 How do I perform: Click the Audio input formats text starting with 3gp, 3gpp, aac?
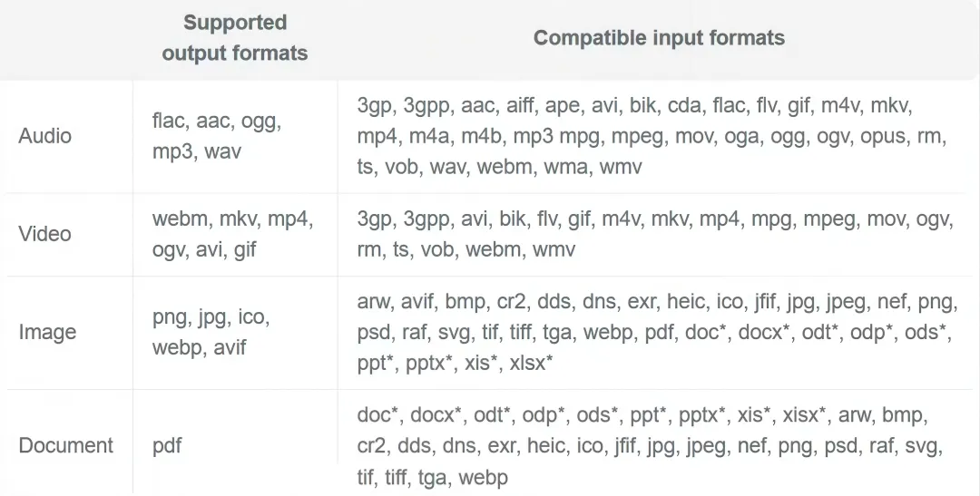(652, 135)
